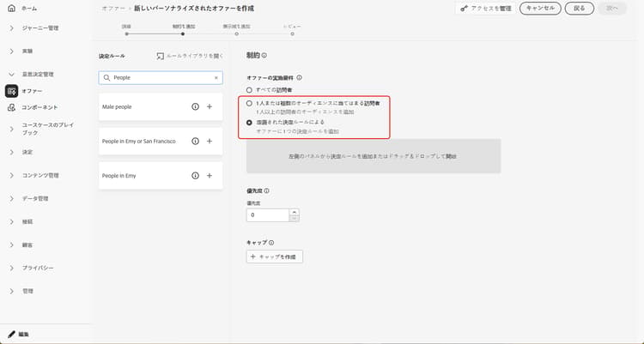The height and width of the screenshot is (344, 644).
Task: Click the アクセスを管理 button
Action: pos(485,9)
